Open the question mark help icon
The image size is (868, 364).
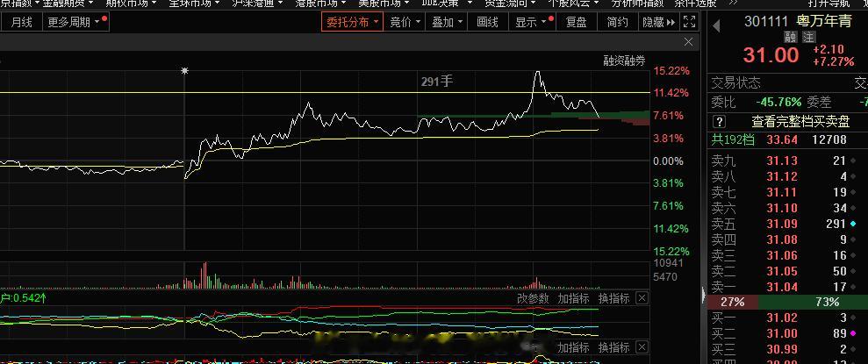[x=719, y=121]
